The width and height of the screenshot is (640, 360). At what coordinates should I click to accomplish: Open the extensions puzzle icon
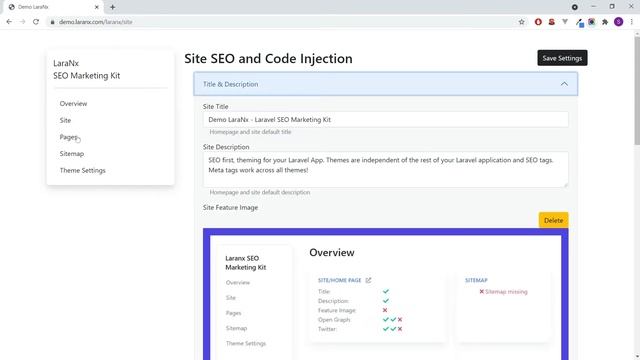click(x=605, y=22)
